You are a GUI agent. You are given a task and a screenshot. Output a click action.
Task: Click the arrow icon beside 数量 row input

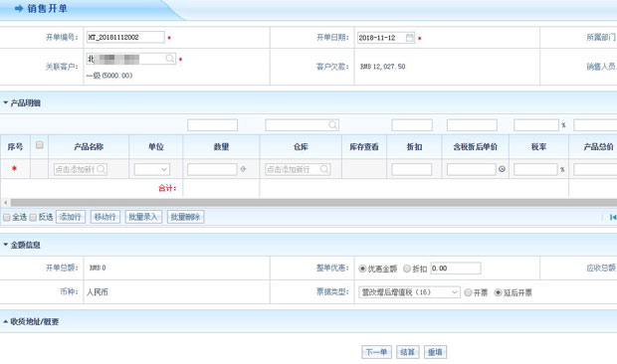(243, 169)
